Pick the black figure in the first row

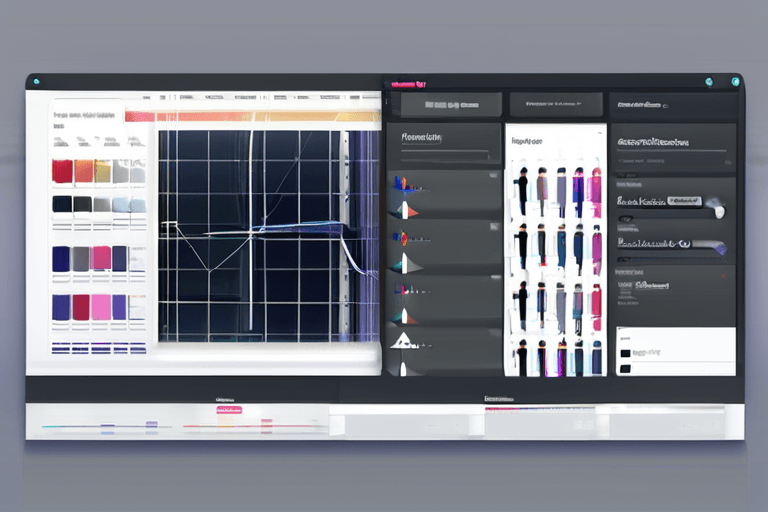[x=523, y=187]
